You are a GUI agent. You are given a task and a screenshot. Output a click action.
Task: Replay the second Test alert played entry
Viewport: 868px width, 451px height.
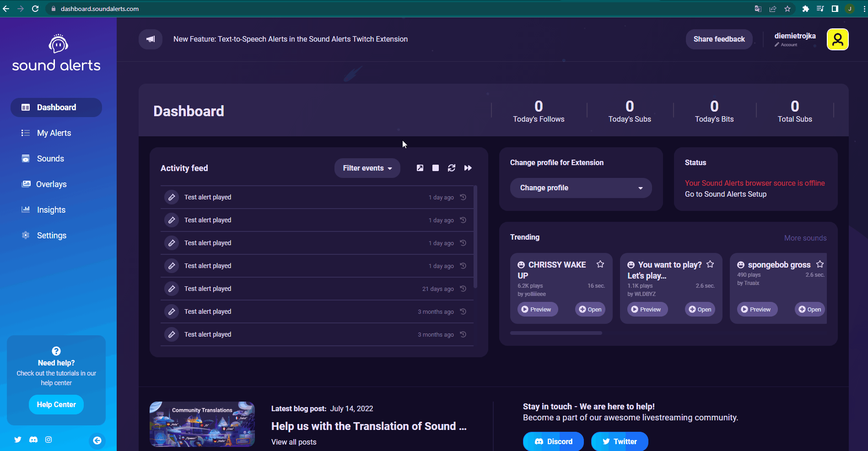[463, 220]
